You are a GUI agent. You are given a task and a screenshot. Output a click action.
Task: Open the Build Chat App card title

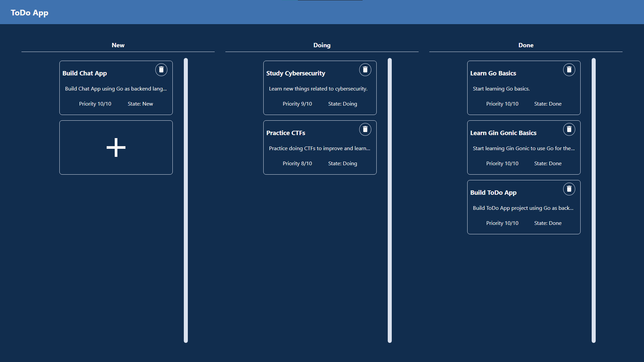(x=85, y=73)
